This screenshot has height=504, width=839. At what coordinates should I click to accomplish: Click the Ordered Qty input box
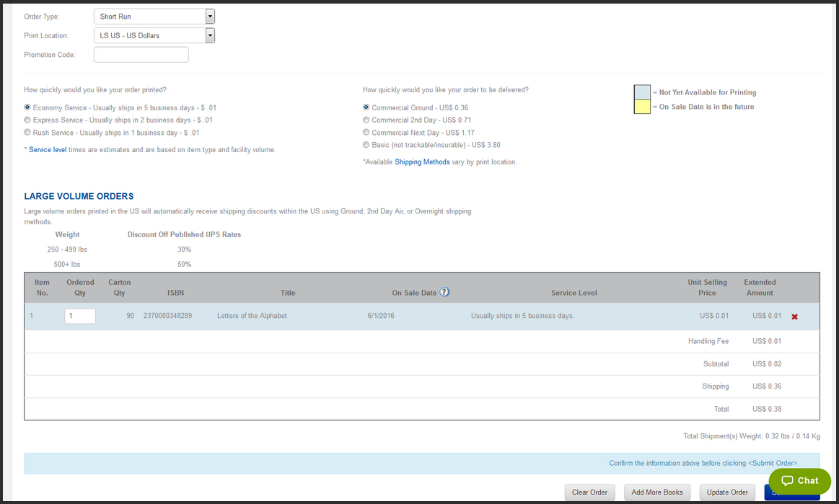click(x=80, y=316)
